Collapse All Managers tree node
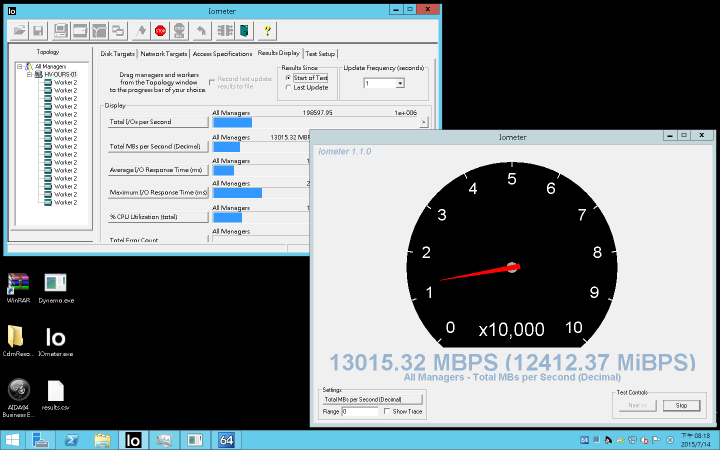 [20, 67]
